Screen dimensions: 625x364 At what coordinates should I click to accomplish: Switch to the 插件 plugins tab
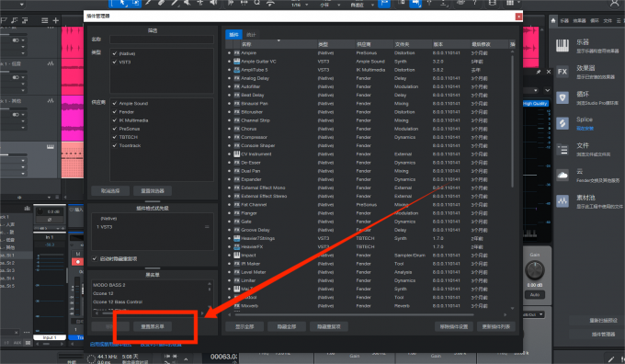point(234,35)
